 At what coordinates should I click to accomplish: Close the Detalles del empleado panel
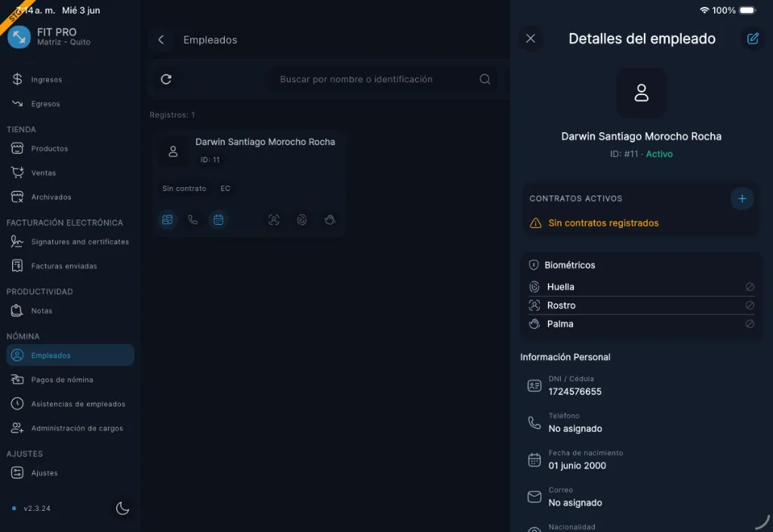[531, 38]
